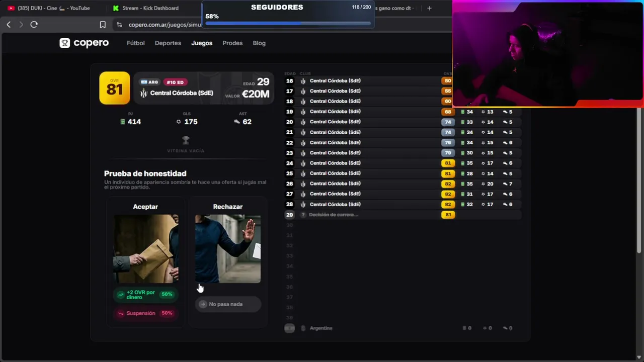Viewport: 644px width, 362px height.
Task: Click the site info icon in address bar
Action: [119, 25]
